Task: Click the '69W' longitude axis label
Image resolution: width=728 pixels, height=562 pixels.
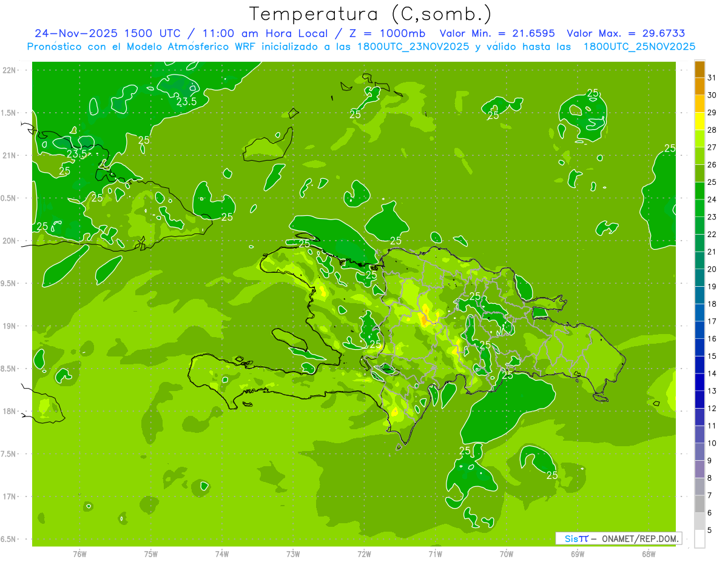Action: pos(578,554)
